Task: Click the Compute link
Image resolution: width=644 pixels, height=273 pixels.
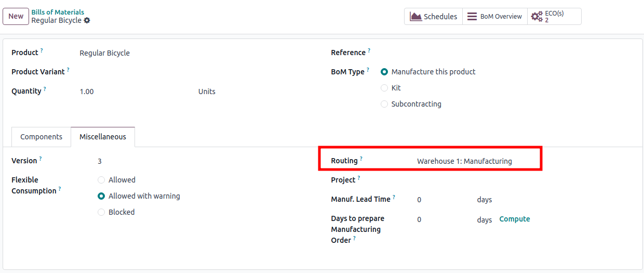Action: tap(515, 219)
